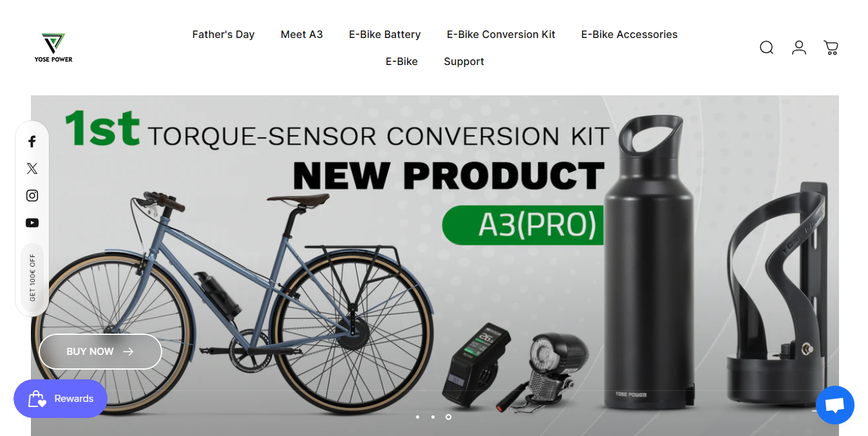The image size is (868, 436).
Task: Open the Father's Day menu item
Action: [x=223, y=35]
